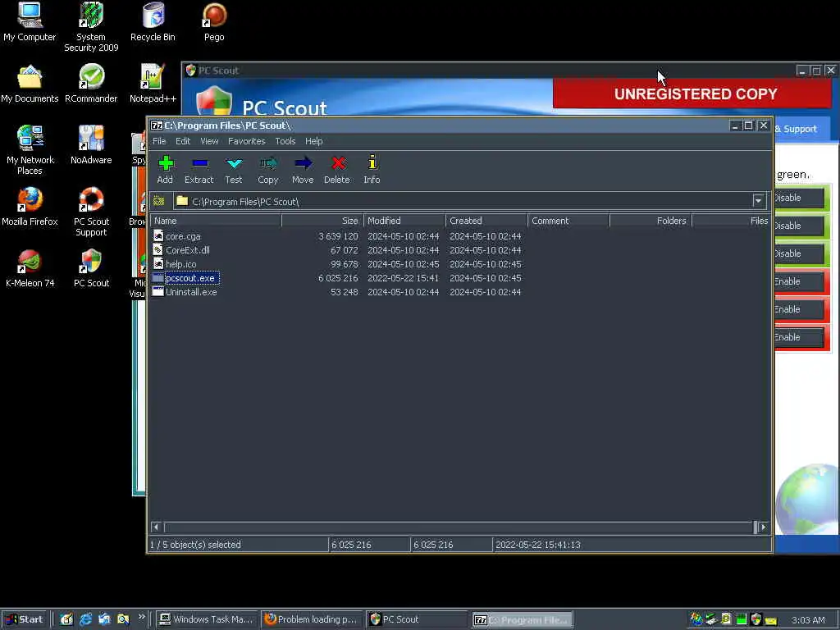Open the Edit menu
840x630 pixels.
click(x=183, y=141)
